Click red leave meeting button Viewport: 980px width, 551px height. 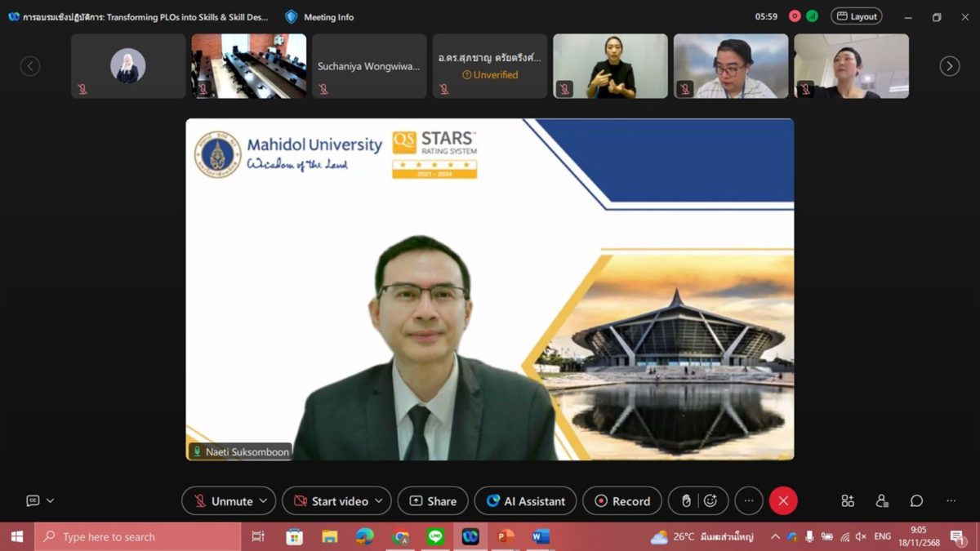coord(783,501)
